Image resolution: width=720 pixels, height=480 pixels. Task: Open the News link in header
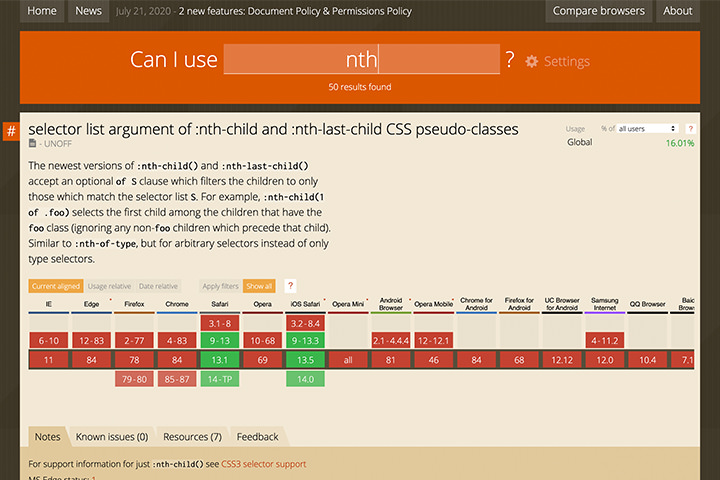click(89, 11)
